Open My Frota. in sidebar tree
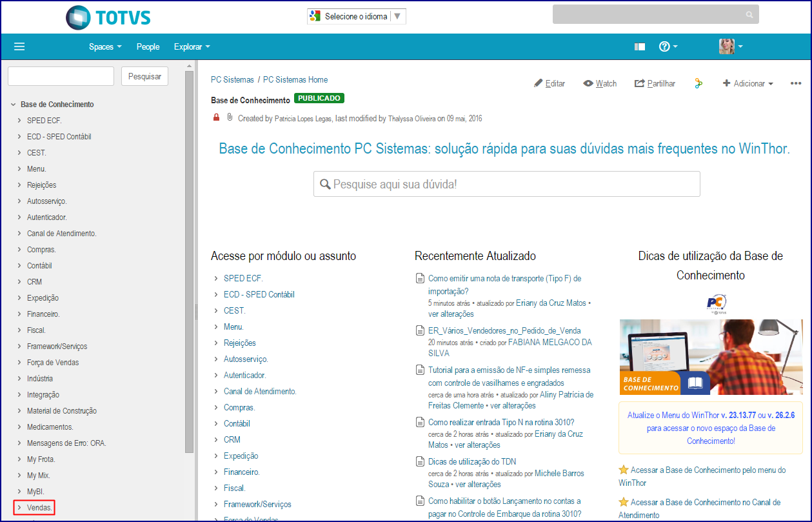The image size is (812, 522). click(41, 459)
